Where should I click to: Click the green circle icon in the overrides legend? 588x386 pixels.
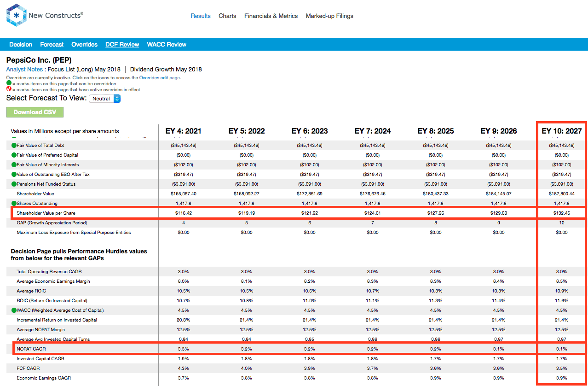pyautogui.click(x=9, y=84)
